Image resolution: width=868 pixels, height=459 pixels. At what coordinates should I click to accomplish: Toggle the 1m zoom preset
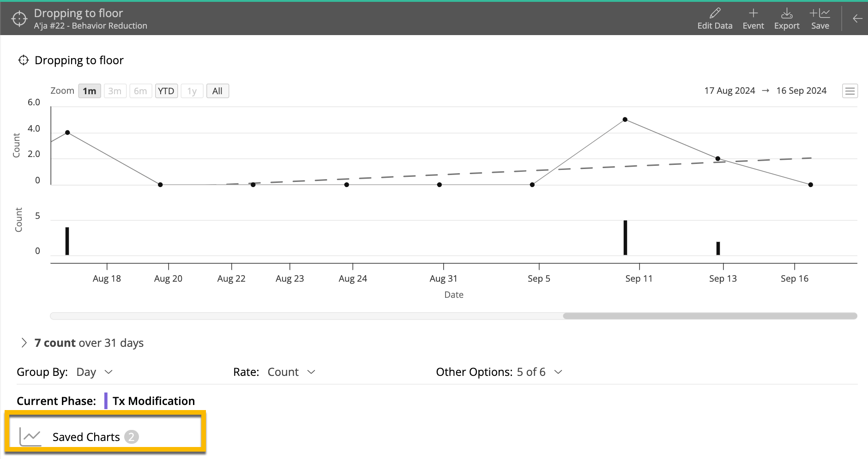pyautogui.click(x=89, y=91)
